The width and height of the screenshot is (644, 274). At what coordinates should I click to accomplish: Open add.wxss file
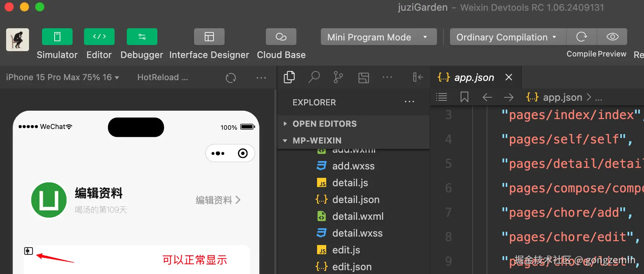pyautogui.click(x=353, y=166)
